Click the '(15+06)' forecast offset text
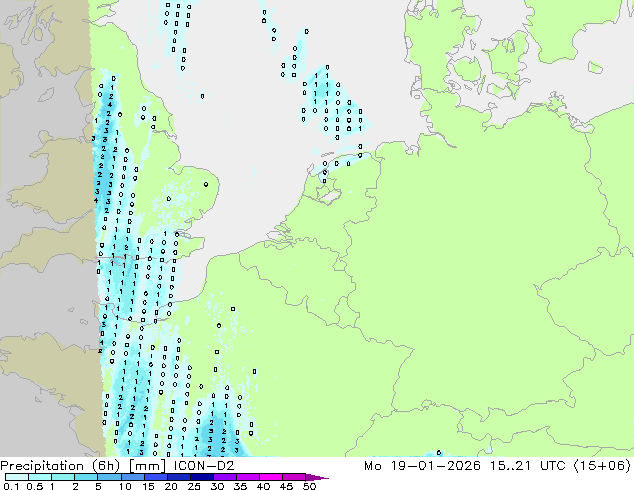The width and height of the screenshot is (634, 490). point(602,466)
